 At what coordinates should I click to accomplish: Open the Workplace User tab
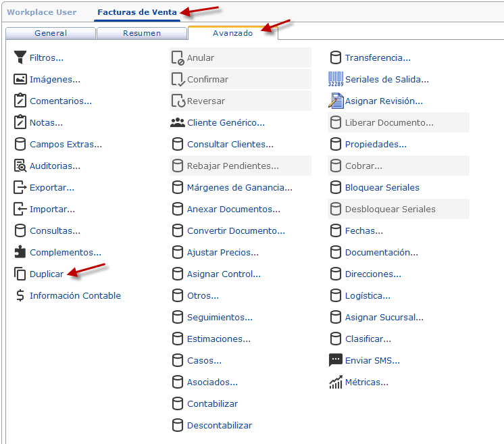pos(42,12)
